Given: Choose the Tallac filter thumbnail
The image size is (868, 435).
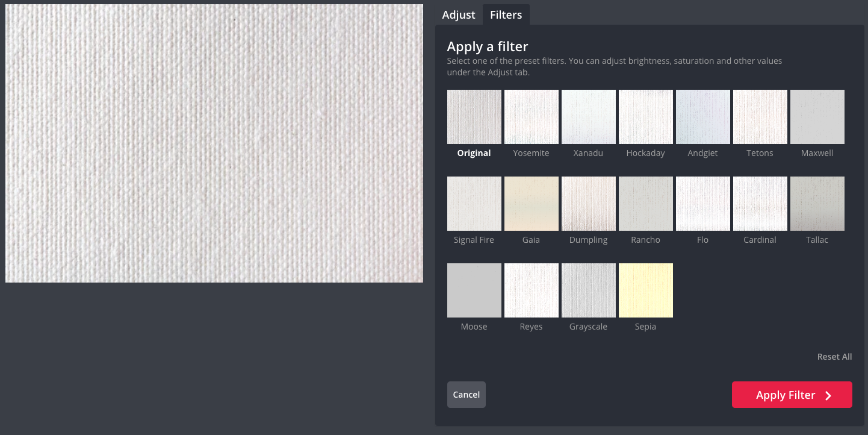Looking at the screenshot, I should tap(817, 204).
